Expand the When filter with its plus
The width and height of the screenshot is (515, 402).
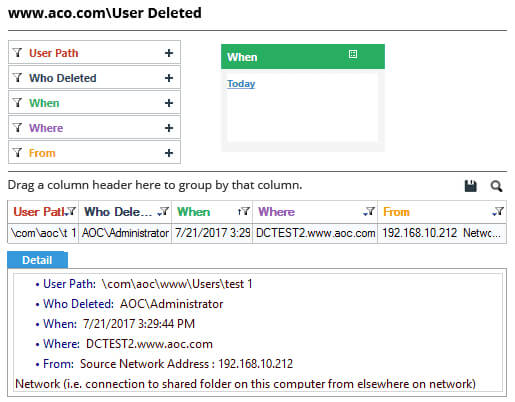click(x=169, y=103)
